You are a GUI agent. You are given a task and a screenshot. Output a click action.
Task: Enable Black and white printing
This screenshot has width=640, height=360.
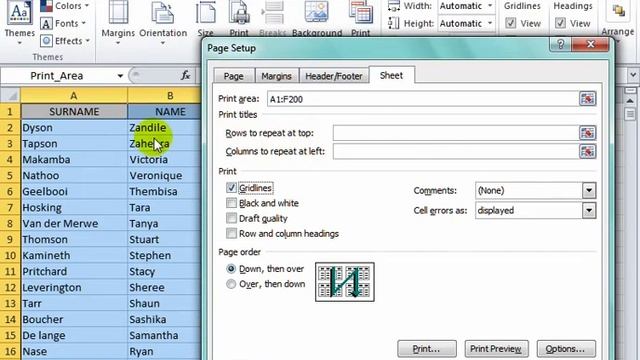(x=231, y=203)
